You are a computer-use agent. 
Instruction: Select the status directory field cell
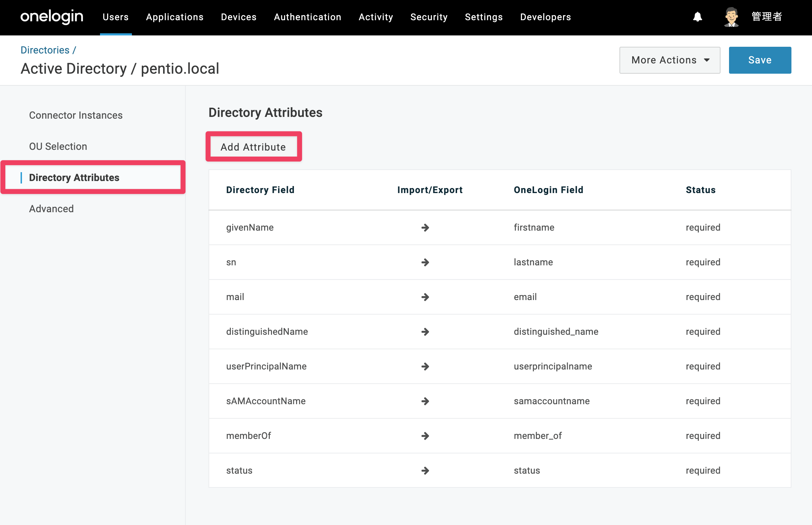coord(239,470)
